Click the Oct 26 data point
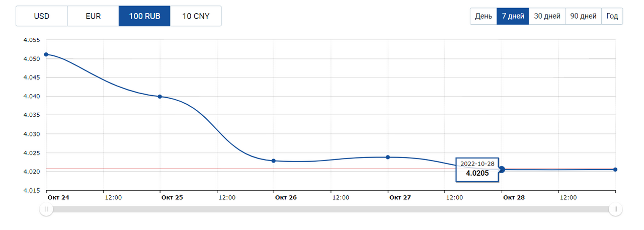The height and width of the screenshot is (230, 644). click(x=274, y=161)
